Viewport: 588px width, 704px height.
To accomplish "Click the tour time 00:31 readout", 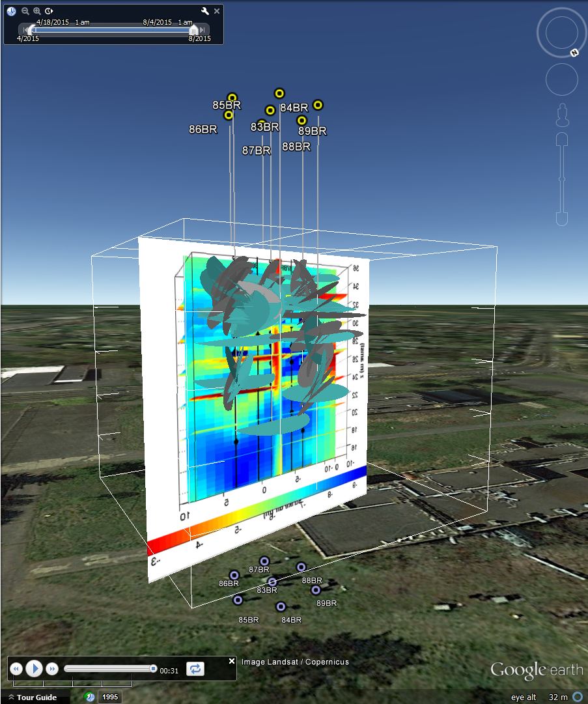I will 169,671.
